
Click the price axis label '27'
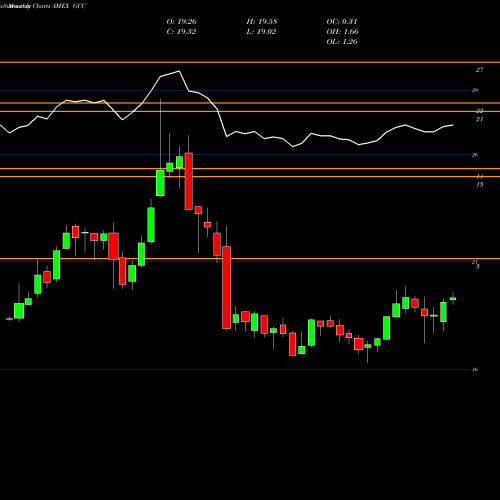click(479, 70)
